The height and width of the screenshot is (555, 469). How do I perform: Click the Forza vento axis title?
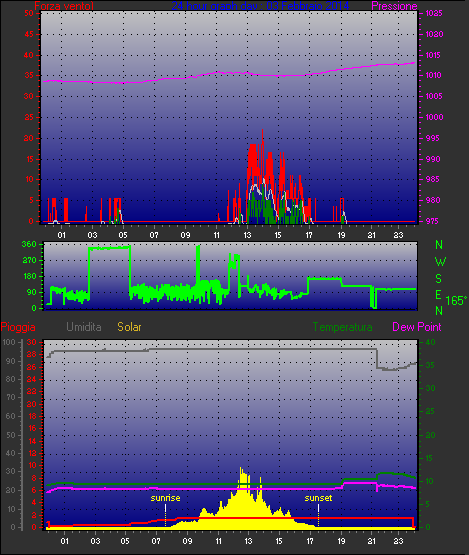click(64, 6)
